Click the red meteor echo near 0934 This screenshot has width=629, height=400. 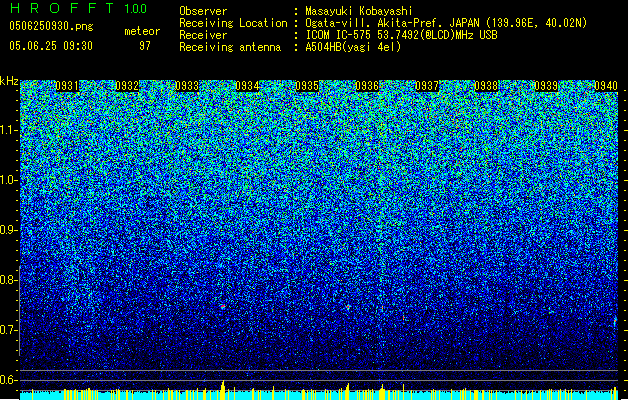[x=223, y=307]
